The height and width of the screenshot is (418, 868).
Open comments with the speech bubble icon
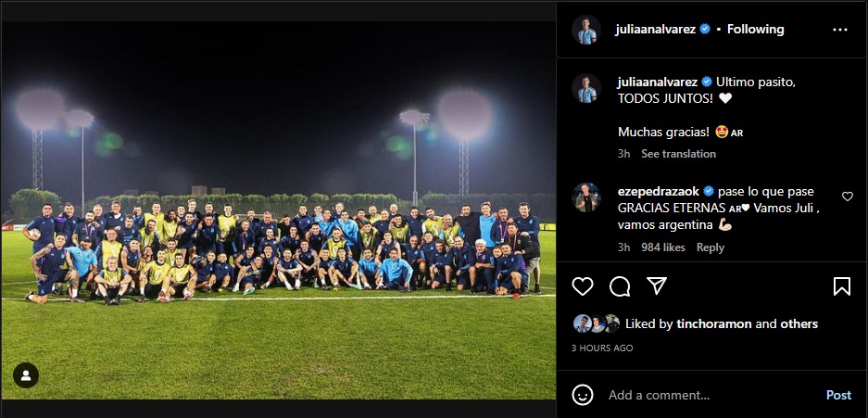(x=620, y=286)
